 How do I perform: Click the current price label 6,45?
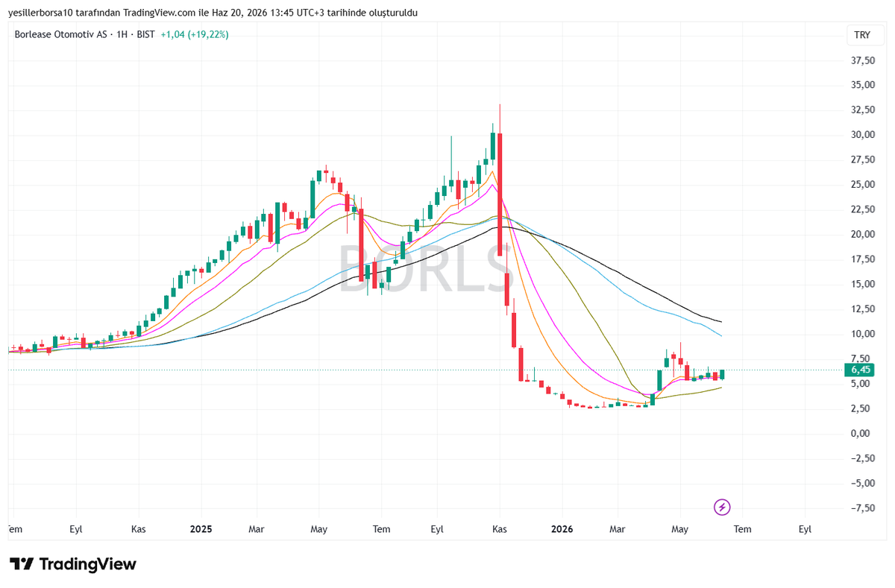pos(861,370)
